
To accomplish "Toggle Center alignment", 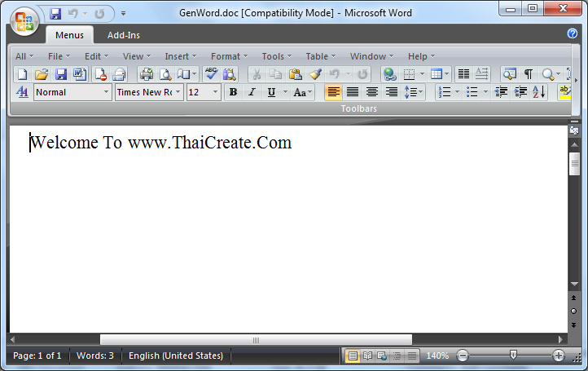I will point(372,92).
